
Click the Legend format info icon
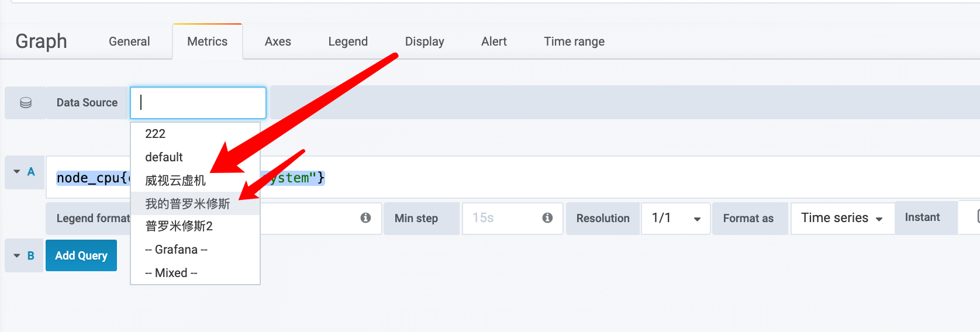366,218
